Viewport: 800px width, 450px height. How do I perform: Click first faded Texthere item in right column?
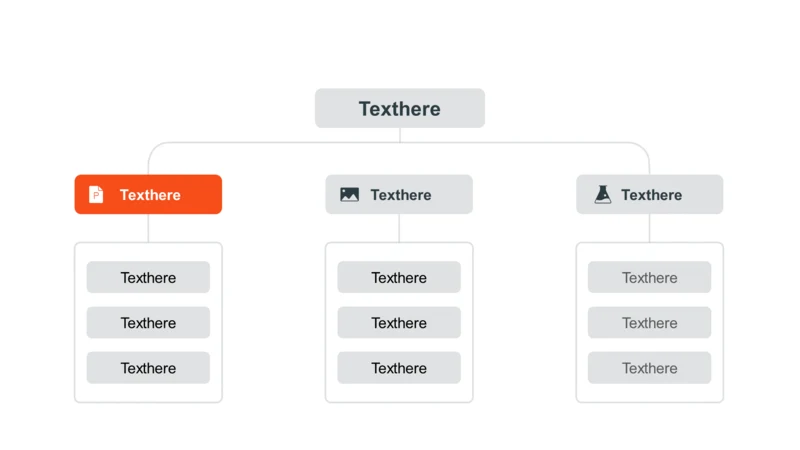(x=649, y=277)
